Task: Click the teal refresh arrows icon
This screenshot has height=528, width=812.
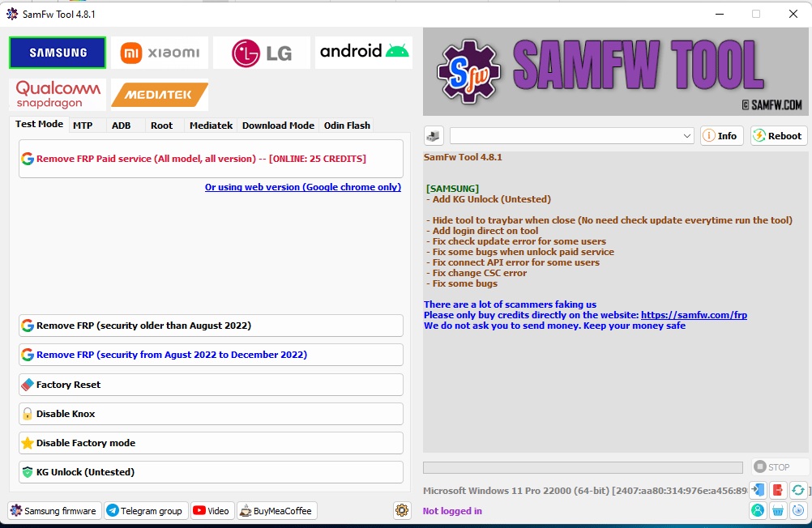Action: pos(798,489)
